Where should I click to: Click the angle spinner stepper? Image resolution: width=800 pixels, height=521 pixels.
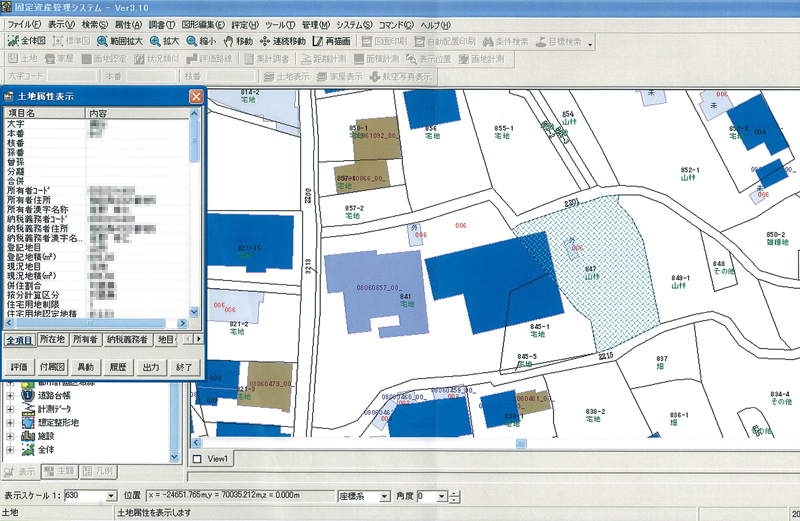[x=454, y=496]
